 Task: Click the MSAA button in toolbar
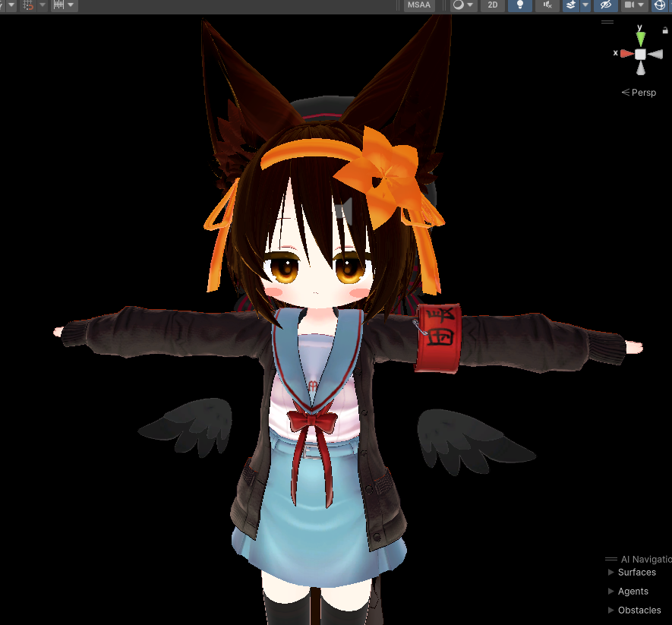click(x=418, y=5)
